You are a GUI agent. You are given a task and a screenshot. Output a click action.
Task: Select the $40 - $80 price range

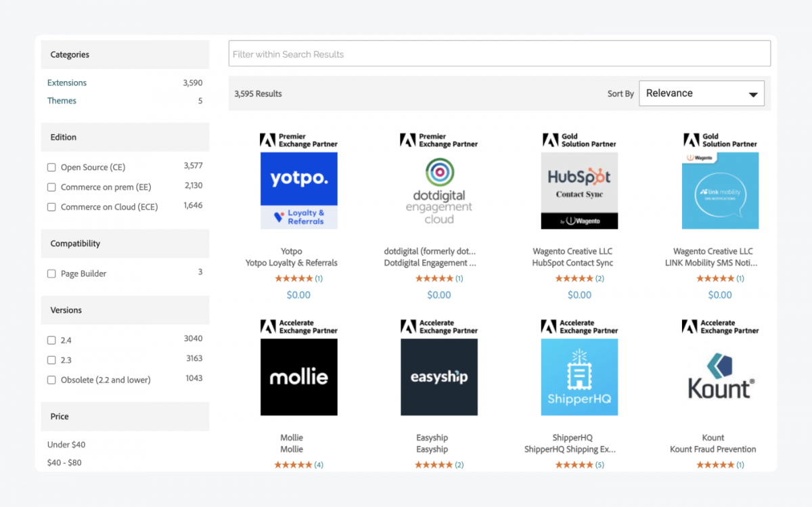coord(64,463)
